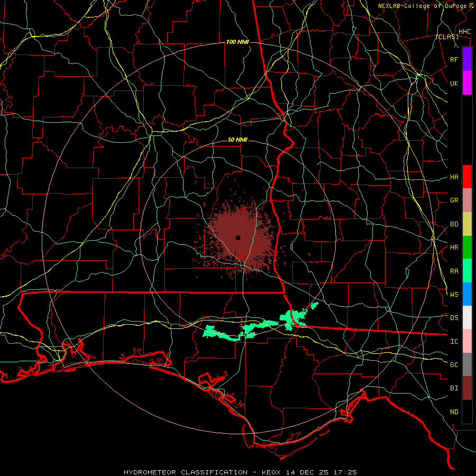476x476 pixels.
Task: Click the HR legend label
Action: click(x=454, y=248)
